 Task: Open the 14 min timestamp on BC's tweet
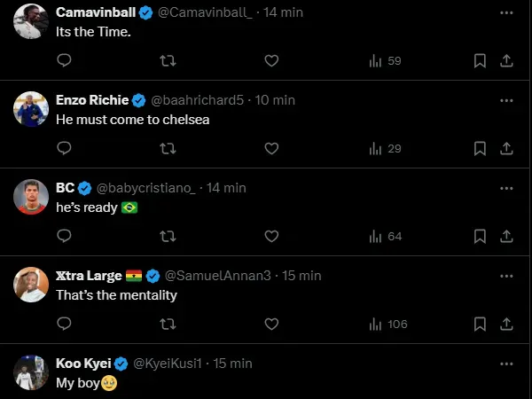click(226, 188)
